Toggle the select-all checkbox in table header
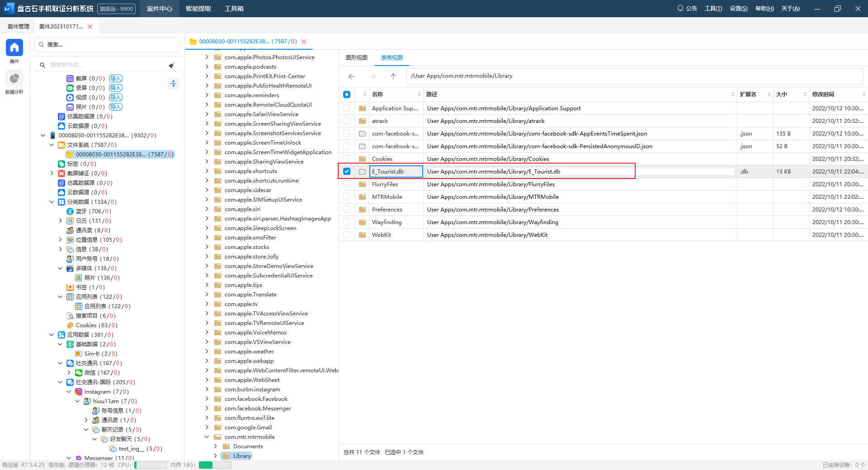 click(x=347, y=94)
